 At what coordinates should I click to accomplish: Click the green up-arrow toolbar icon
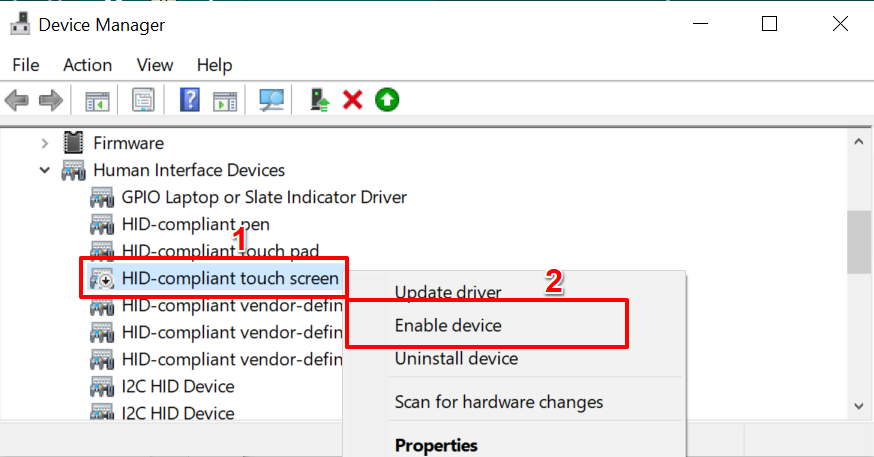tap(387, 100)
